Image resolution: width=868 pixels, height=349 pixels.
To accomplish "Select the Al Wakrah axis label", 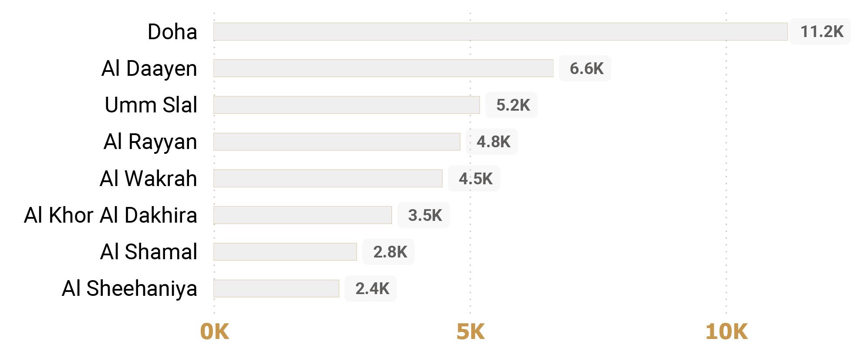I will [x=149, y=179].
